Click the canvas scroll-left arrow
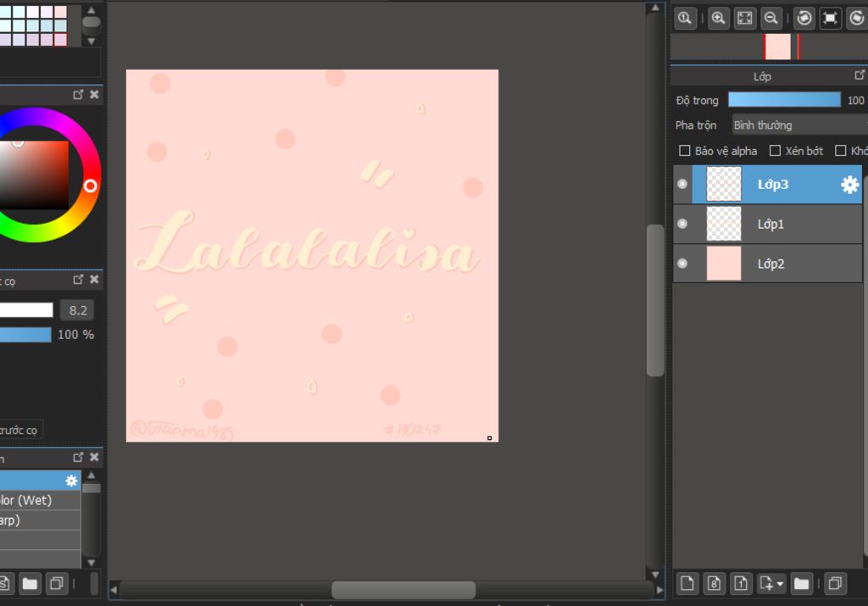The height and width of the screenshot is (606, 868). click(114, 590)
